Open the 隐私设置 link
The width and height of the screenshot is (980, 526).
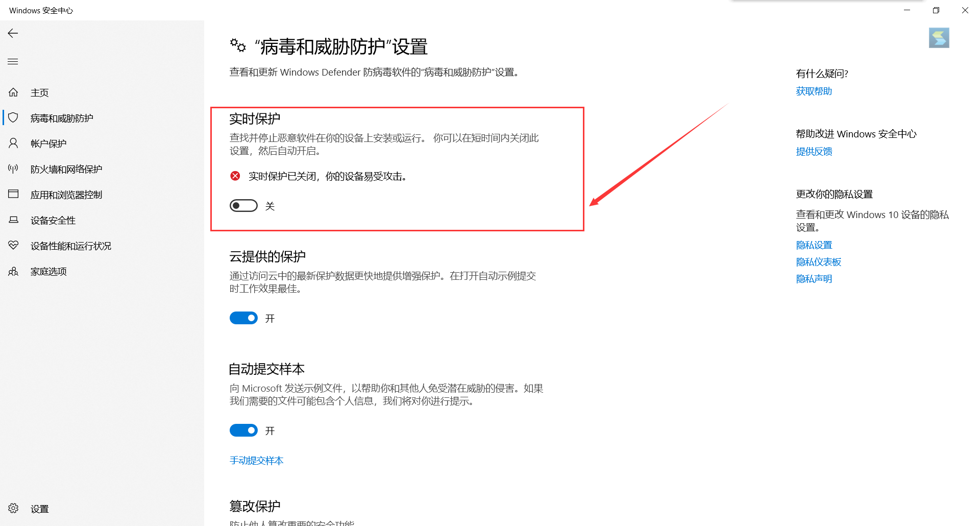pyautogui.click(x=814, y=245)
